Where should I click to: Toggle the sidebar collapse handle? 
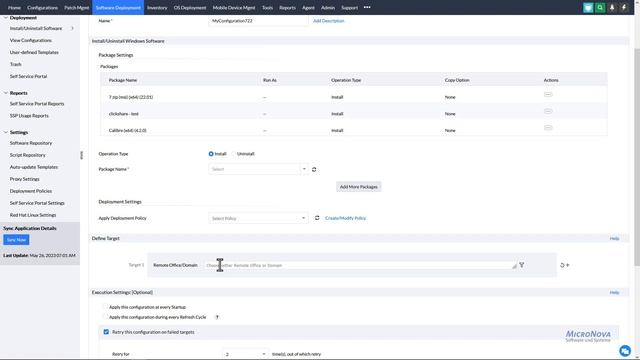click(82, 155)
